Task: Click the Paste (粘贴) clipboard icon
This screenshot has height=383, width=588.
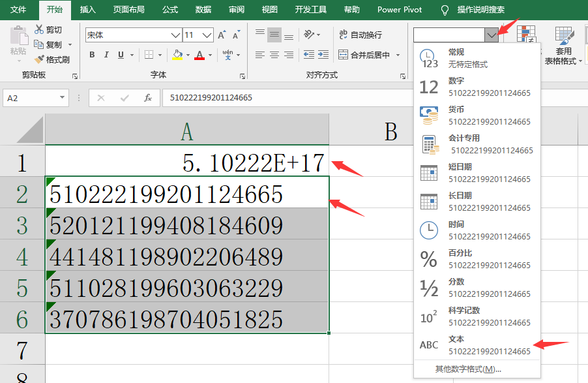Action: (x=18, y=36)
